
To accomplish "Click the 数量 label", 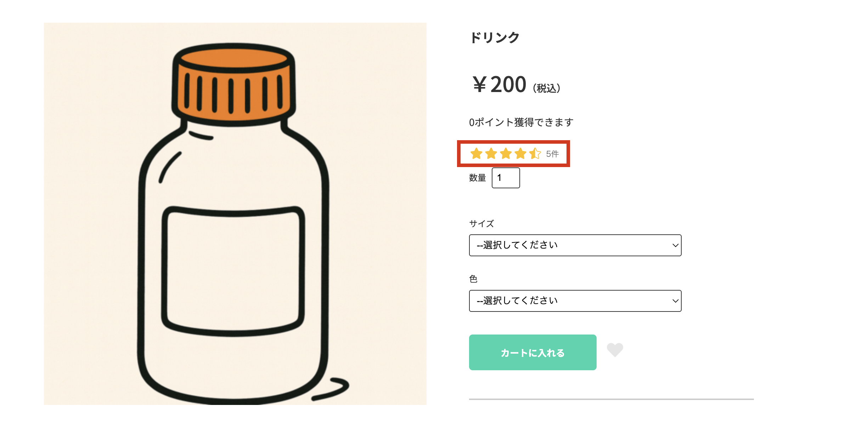I will [477, 178].
